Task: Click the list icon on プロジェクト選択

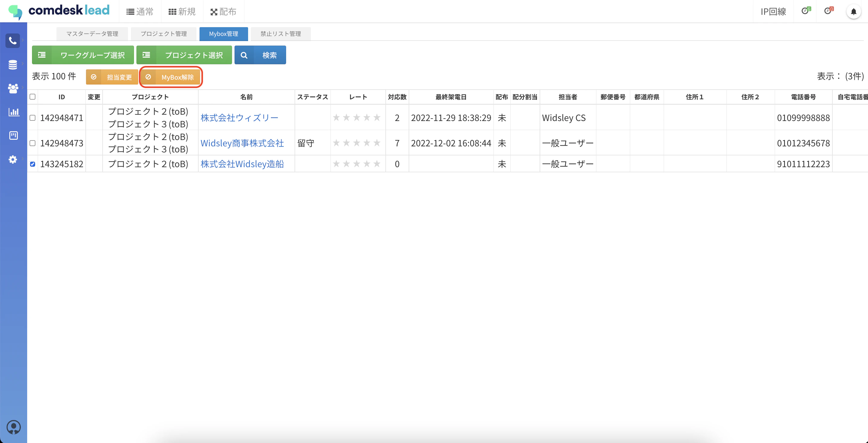Action: tap(146, 55)
